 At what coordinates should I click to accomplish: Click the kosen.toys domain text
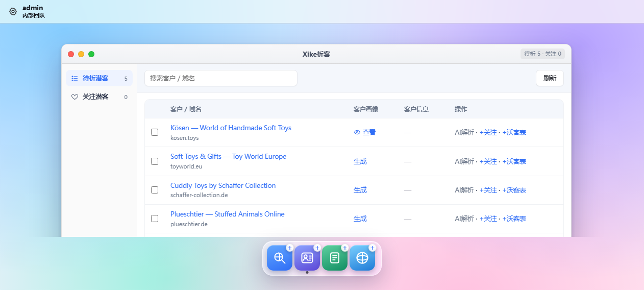pos(185,138)
